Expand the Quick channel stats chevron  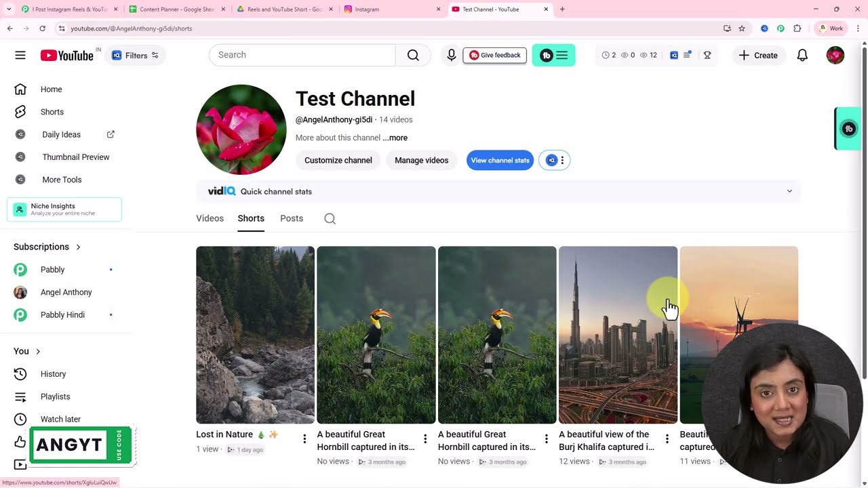click(789, 191)
